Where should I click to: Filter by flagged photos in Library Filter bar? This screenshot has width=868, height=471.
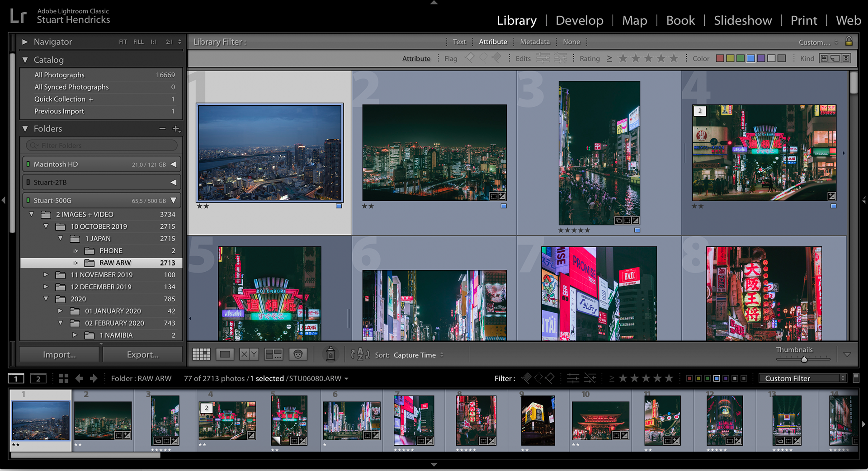tap(470, 58)
